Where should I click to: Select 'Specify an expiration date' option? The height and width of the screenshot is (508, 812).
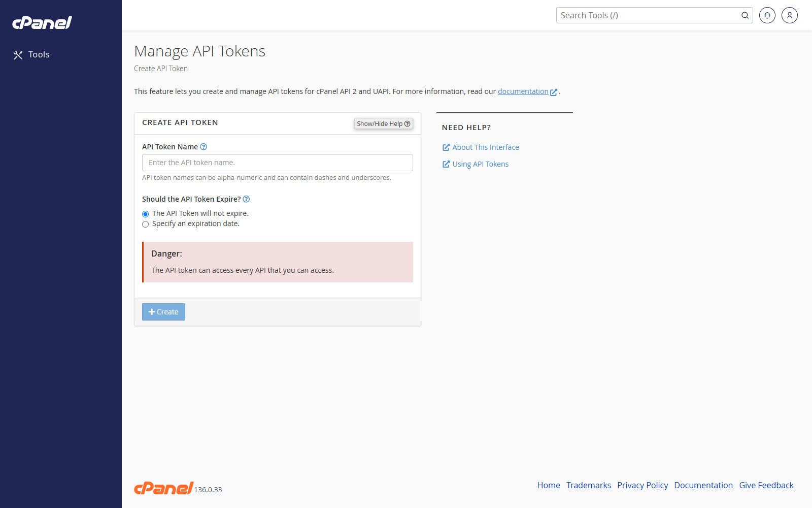click(146, 224)
